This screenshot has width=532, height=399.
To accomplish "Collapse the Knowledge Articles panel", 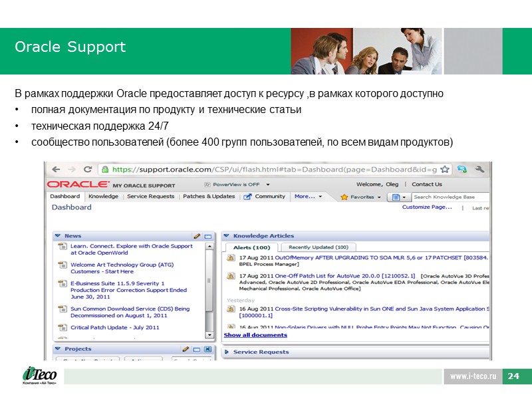I will click(226, 235).
